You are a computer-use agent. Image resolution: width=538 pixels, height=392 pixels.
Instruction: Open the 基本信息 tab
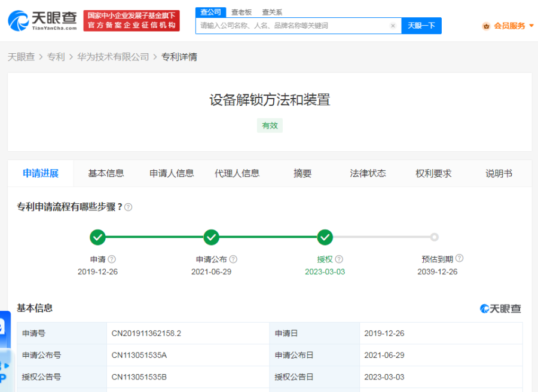106,173
